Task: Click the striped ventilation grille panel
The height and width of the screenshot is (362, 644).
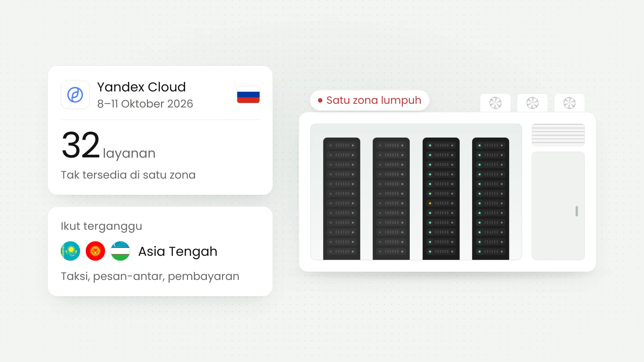Action: pos(558,135)
